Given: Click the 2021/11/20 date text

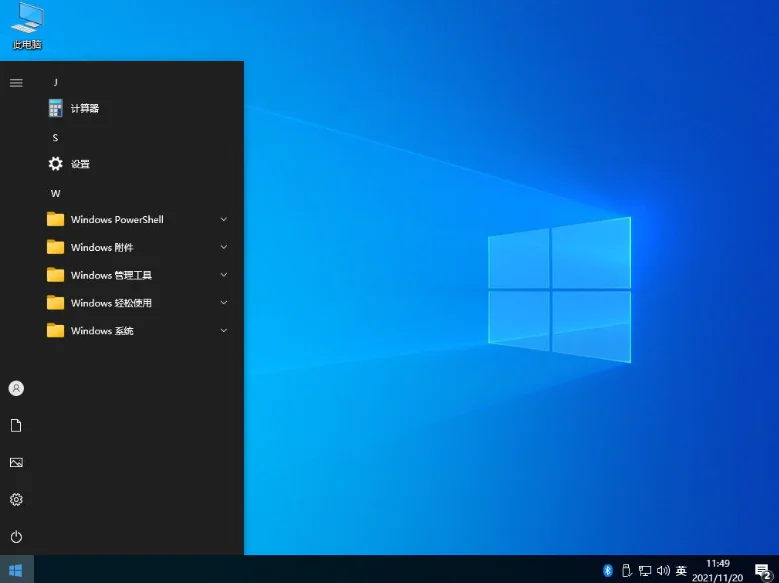Looking at the screenshot, I should pyautogui.click(x=717, y=578).
